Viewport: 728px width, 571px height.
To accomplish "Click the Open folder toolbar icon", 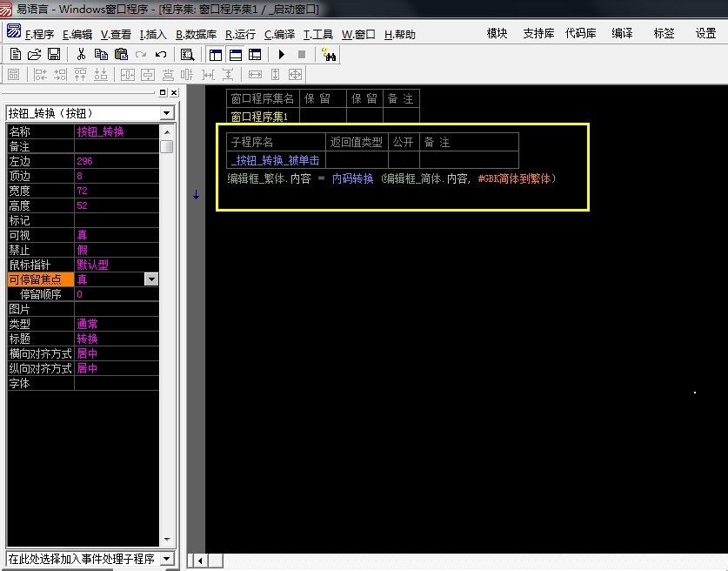I will pos(35,54).
